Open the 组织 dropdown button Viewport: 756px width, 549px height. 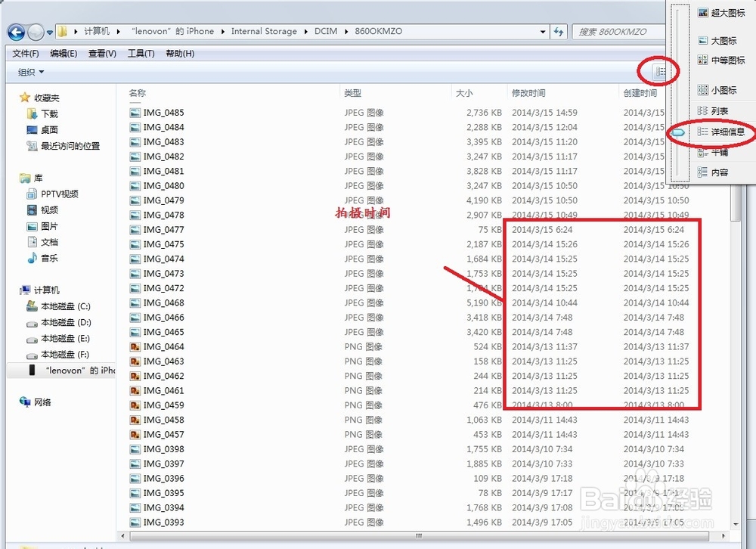coord(31,73)
